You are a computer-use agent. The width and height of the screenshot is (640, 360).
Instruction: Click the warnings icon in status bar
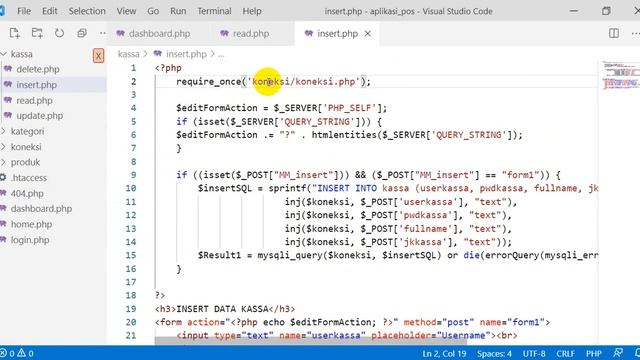click(x=21, y=353)
